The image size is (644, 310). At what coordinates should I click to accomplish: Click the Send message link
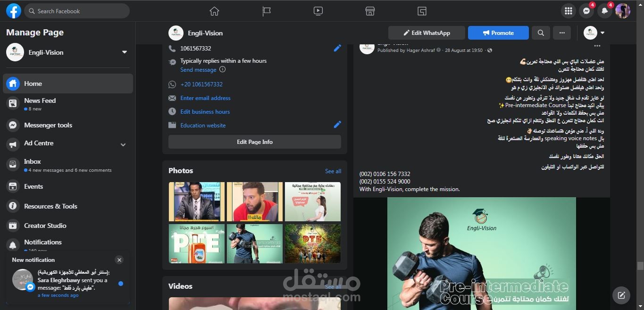(198, 70)
